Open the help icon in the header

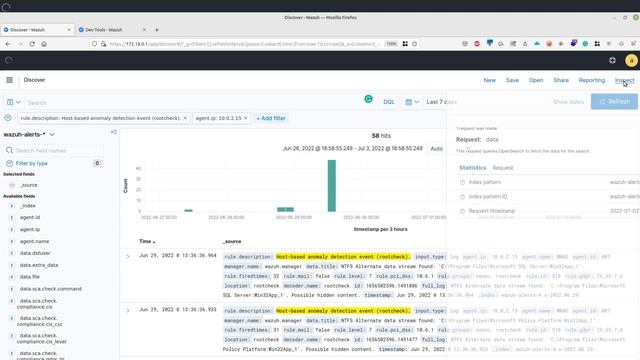point(612,60)
